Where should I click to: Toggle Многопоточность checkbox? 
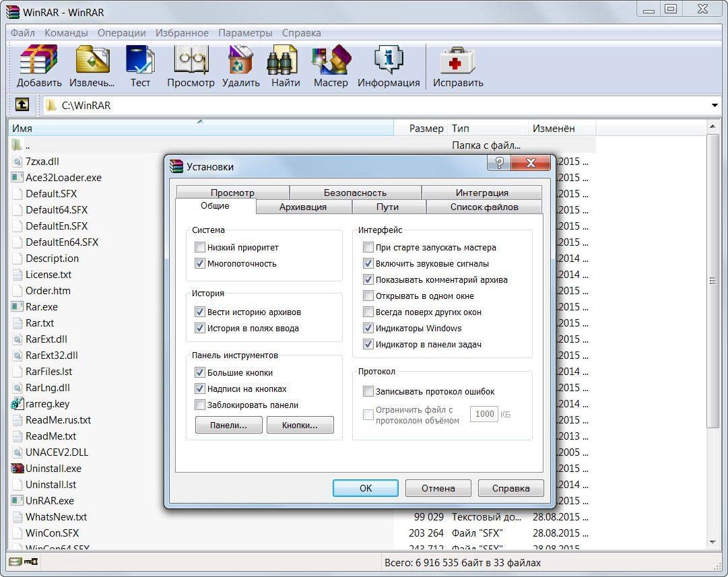pos(199,263)
